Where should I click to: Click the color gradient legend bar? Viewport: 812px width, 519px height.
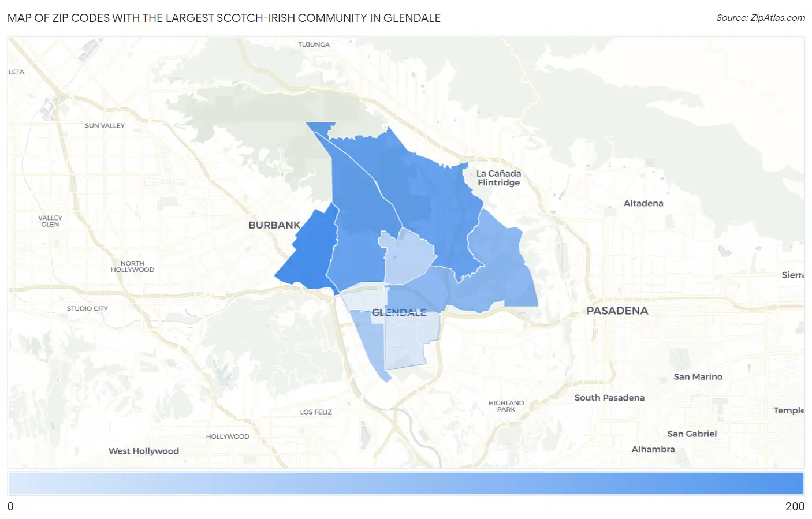pos(405,484)
